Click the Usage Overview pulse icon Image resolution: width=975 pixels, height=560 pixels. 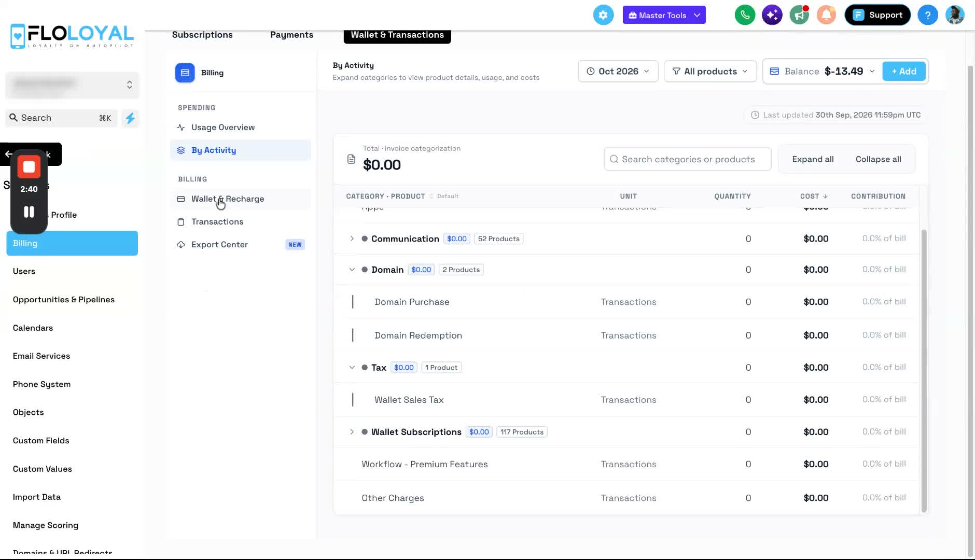[181, 128]
